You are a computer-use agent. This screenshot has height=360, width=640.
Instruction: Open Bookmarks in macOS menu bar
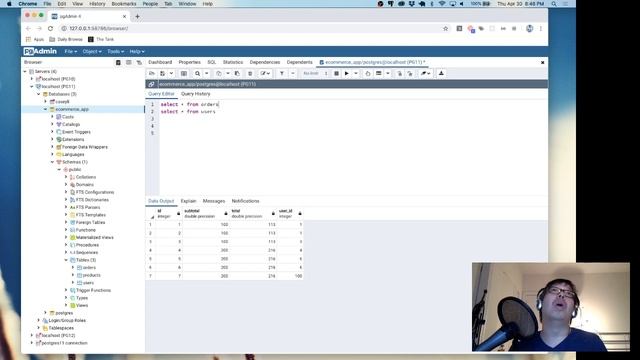click(124, 4)
